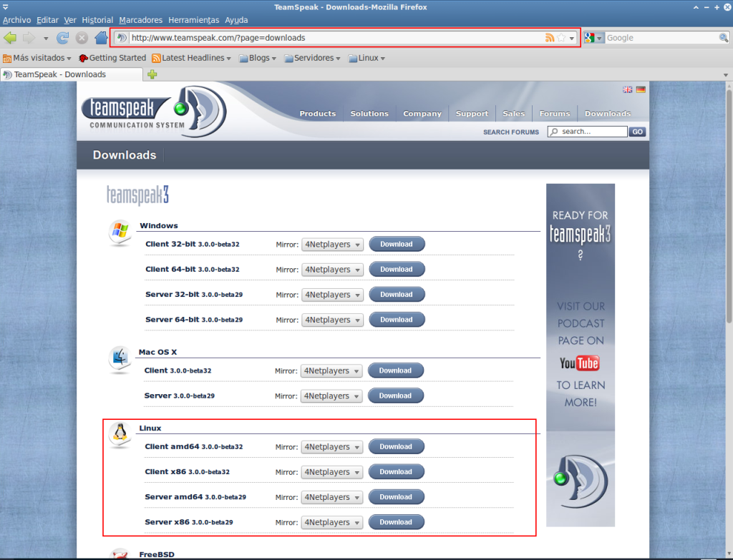The image size is (733, 560).
Task: Download Windows Client 32-bit
Action: (x=397, y=244)
